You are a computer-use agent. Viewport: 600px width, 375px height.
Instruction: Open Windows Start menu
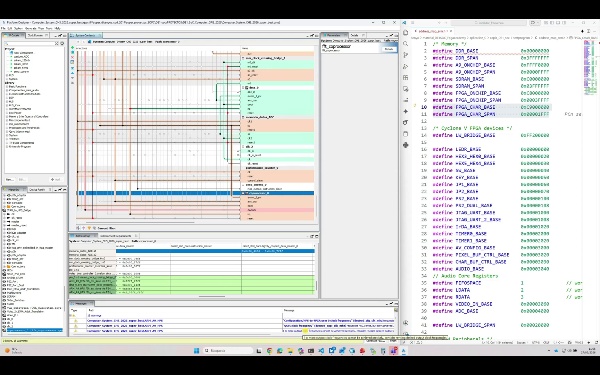click(196, 351)
